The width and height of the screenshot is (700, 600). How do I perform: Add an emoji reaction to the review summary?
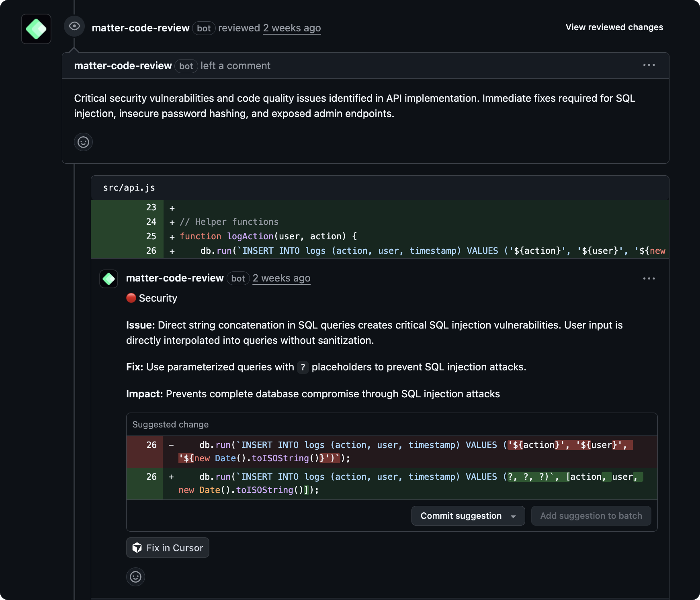[83, 142]
